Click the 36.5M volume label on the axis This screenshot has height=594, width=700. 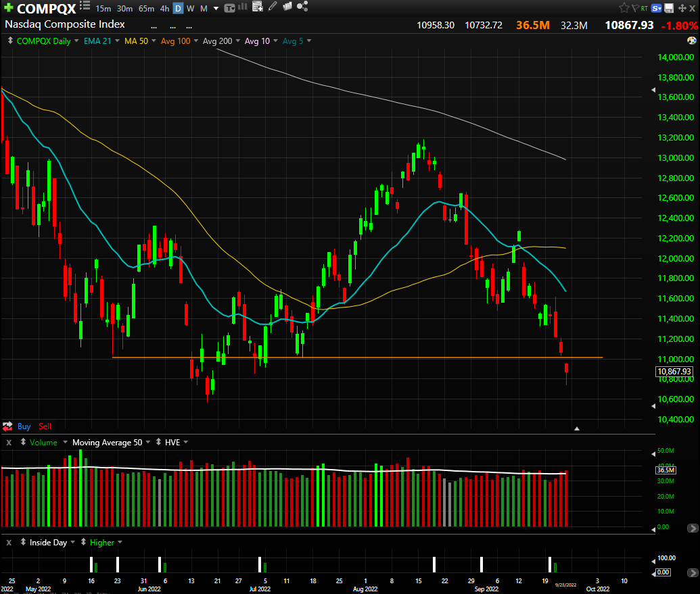point(666,470)
